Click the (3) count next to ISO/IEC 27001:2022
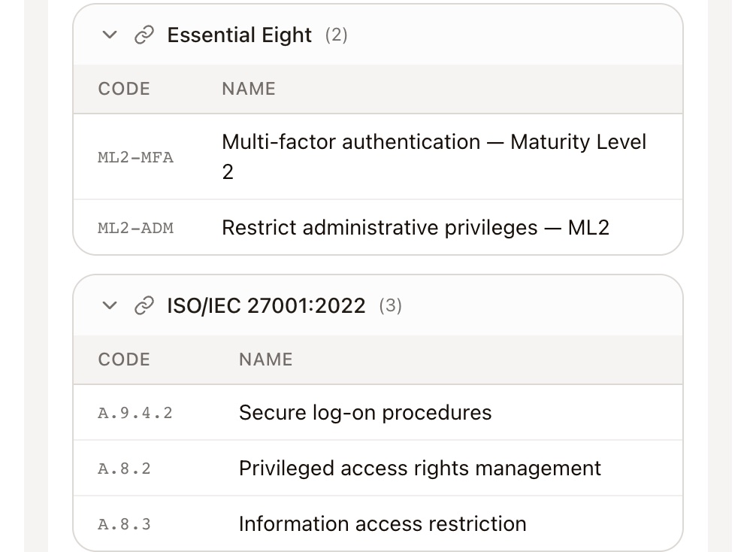 [390, 306]
